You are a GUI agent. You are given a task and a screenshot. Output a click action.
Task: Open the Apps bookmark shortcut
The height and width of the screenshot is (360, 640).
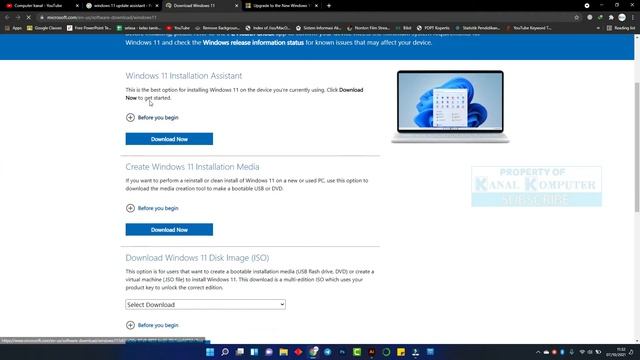(13, 28)
